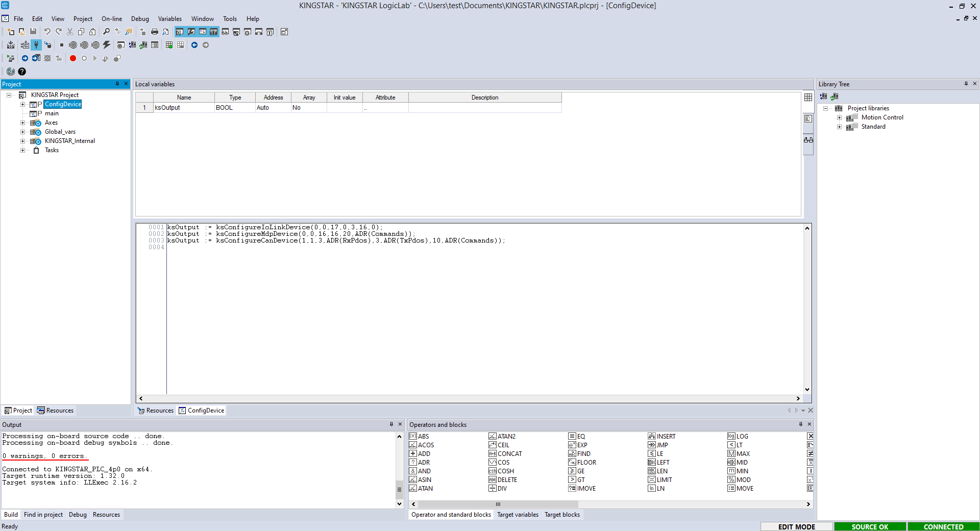Toggle pin on Operators and blocks panel
Image resolution: width=980 pixels, height=531 pixels.
[x=800, y=424]
